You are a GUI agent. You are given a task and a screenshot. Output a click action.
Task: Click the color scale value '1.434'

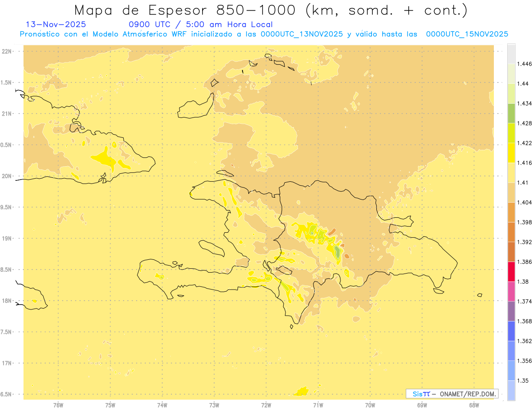coord(524,103)
